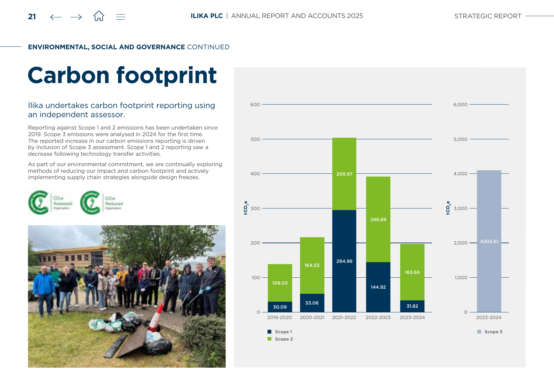554x392 pixels.
Task: Go to next page with right arrow
Action: pyautogui.click(x=76, y=17)
